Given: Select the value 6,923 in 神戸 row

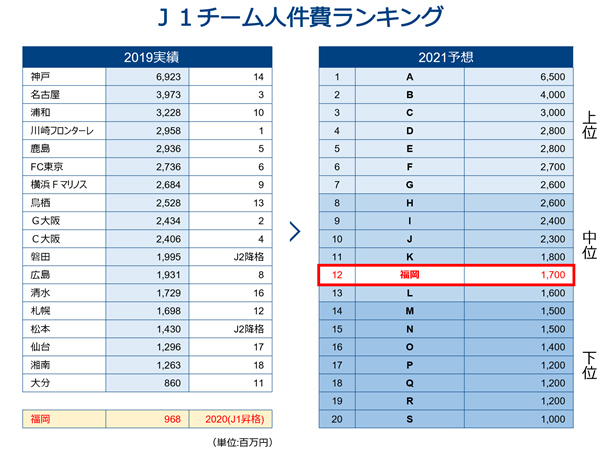Looking at the screenshot, I should 168,77.
